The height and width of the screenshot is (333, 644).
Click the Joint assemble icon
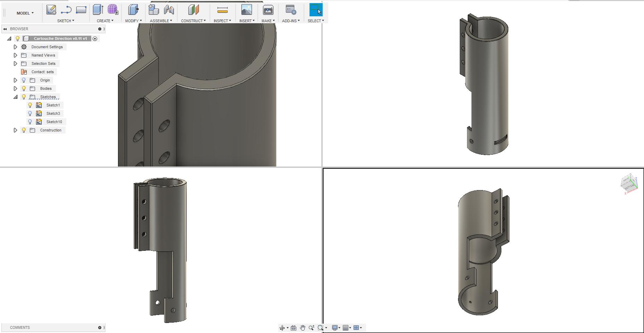[x=169, y=10]
